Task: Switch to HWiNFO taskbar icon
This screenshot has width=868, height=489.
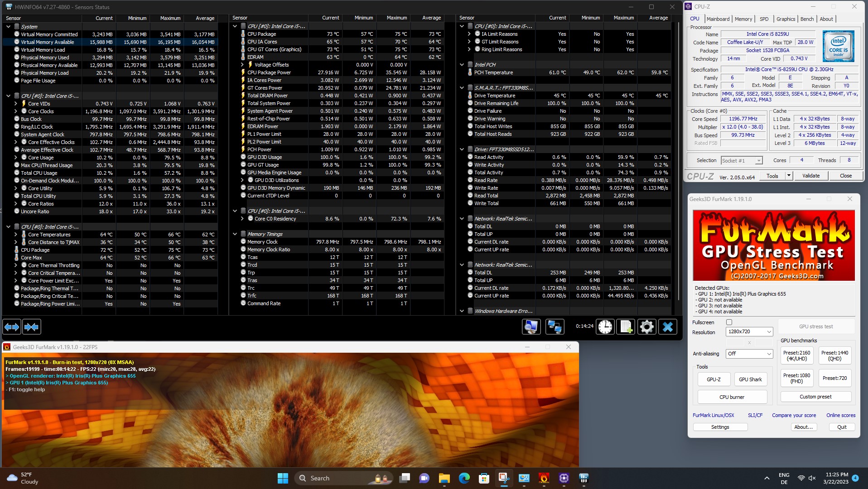Action: pos(583,478)
